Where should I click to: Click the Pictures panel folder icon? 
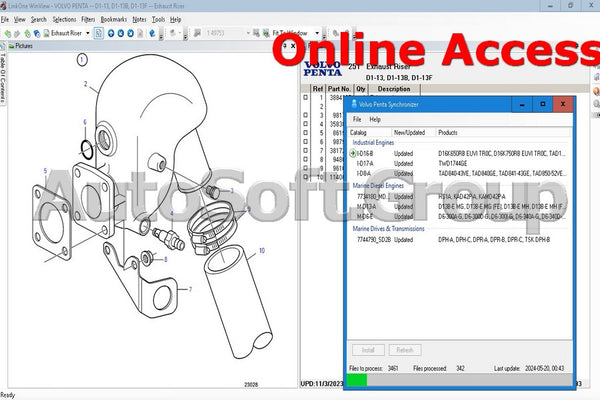[x=12, y=46]
